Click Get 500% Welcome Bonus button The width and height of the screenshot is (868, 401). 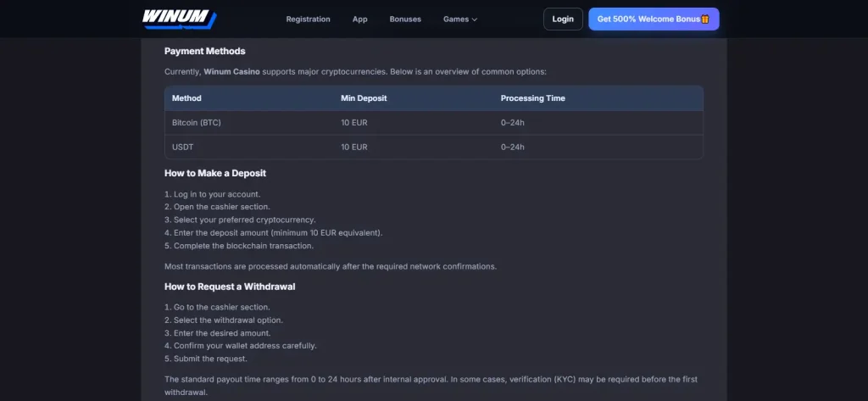[x=654, y=19]
